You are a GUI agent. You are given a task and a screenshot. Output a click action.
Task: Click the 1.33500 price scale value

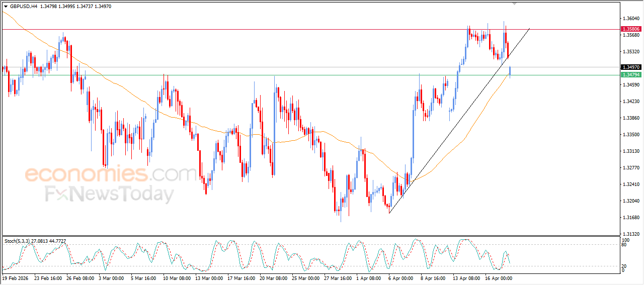[630, 135]
